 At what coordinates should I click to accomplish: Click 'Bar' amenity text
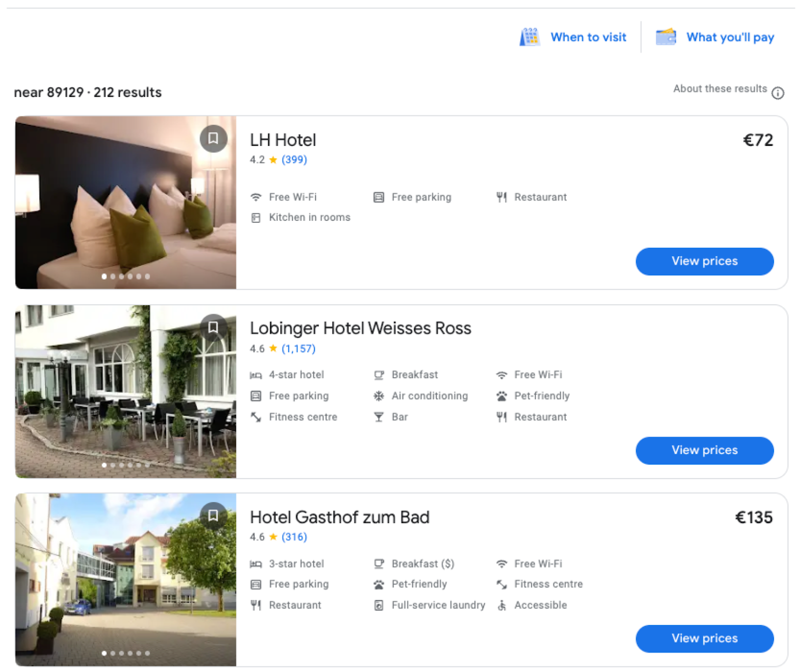click(400, 417)
